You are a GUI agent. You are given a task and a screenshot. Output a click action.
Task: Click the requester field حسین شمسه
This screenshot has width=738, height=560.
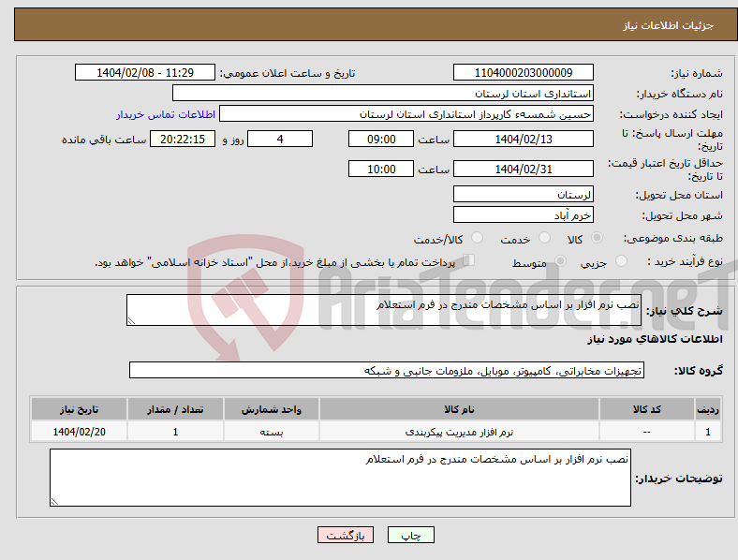(x=406, y=114)
